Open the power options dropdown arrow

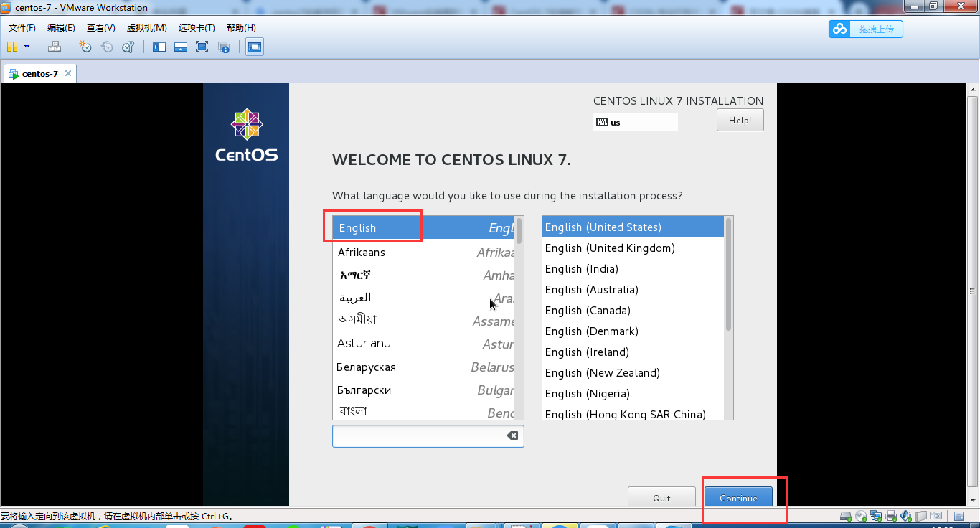(x=27, y=47)
